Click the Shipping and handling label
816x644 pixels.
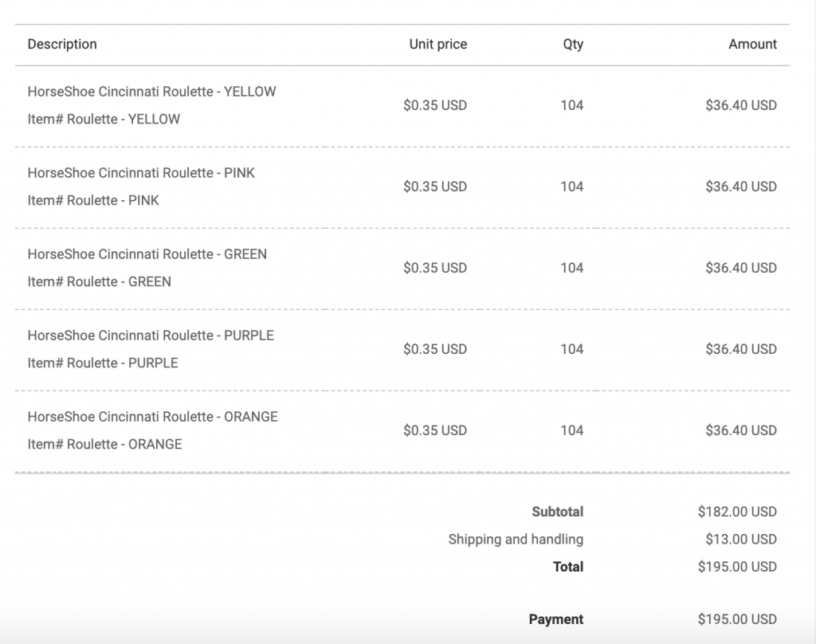pos(516,540)
